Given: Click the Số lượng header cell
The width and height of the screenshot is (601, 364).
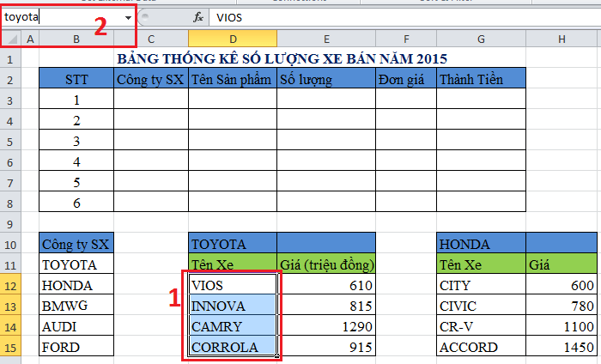Looking at the screenshot, I should coord(326,79).
